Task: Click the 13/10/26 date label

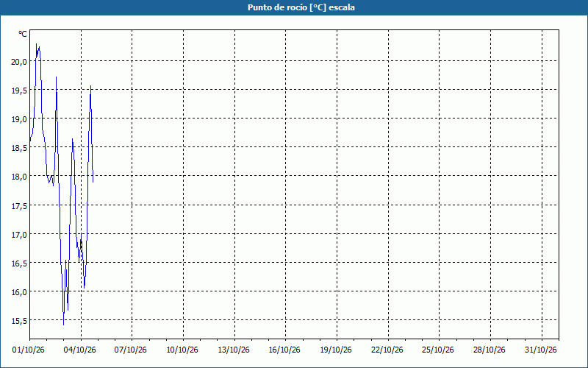Action: coord(234,350)
